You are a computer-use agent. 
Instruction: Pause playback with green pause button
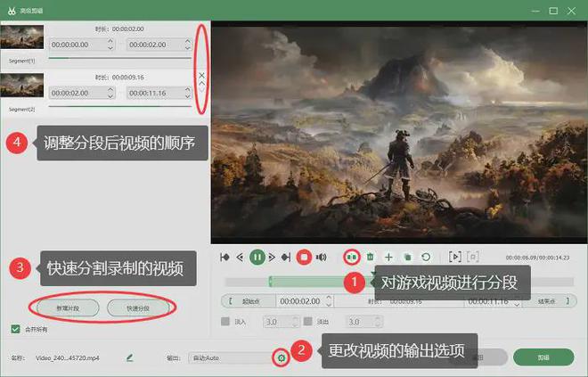[x=257, y=257]
